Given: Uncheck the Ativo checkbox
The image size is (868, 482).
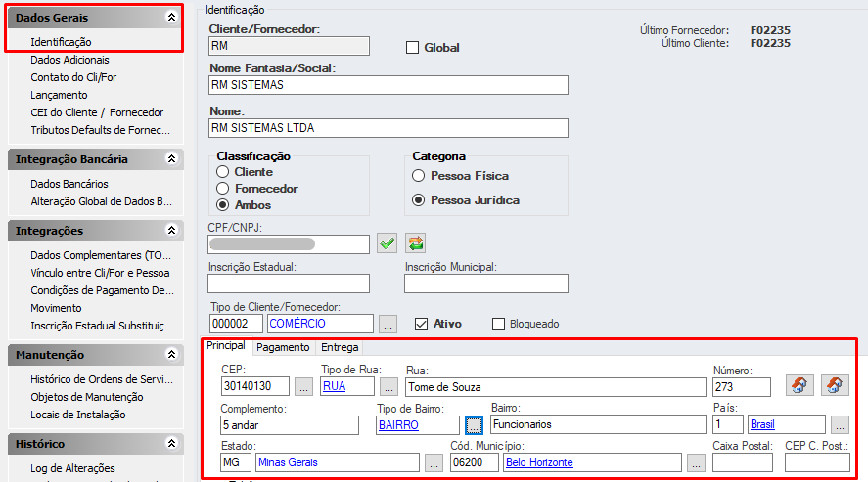Looking at the screenshot, I should pos(421,324).
